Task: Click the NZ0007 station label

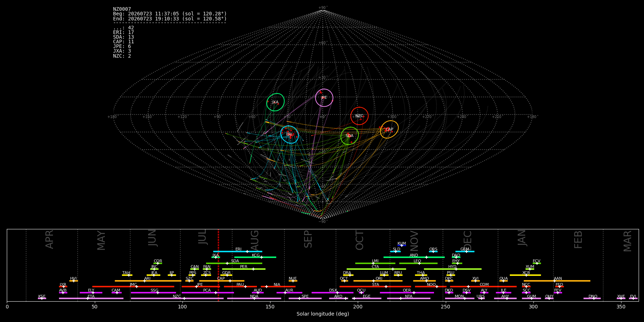Action: point(122,9)
